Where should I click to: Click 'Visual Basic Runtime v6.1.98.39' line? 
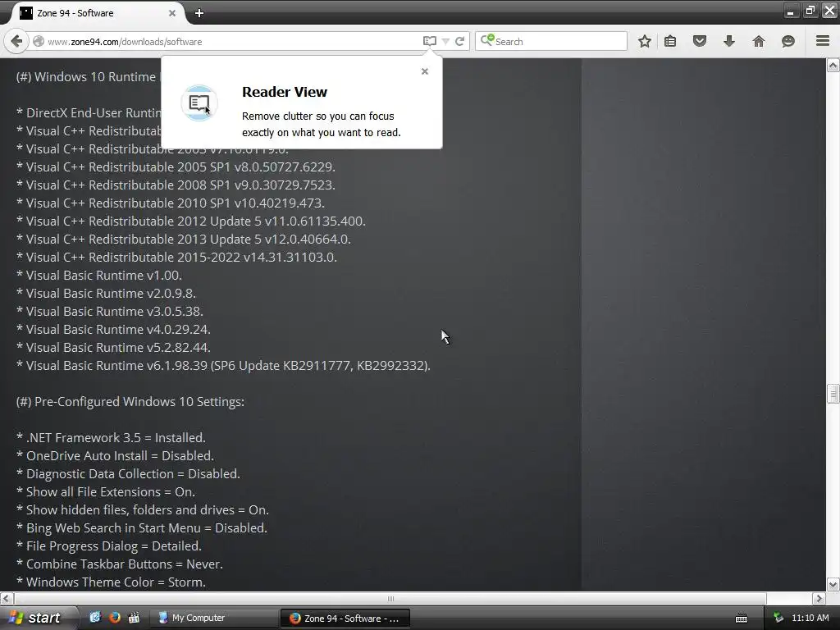click(x=223, y=366)
